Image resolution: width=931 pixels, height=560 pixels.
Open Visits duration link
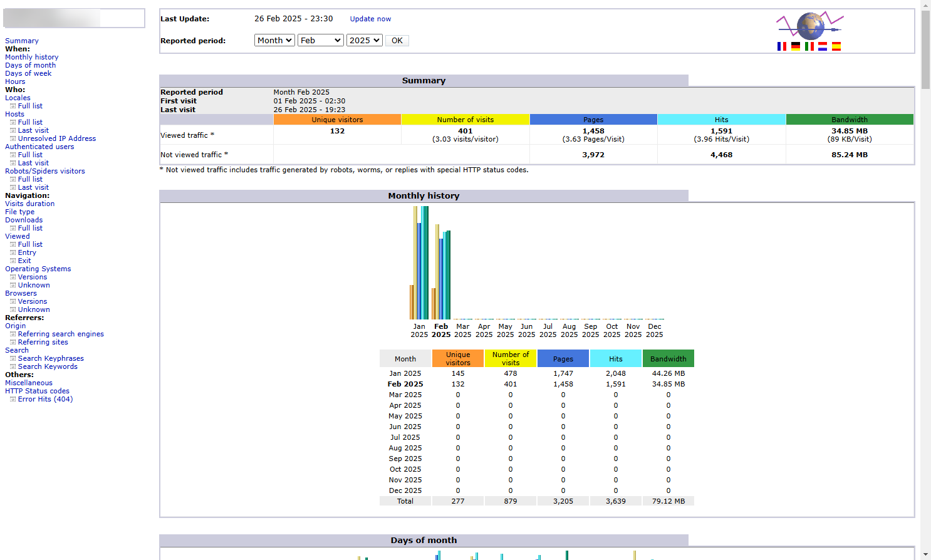pyautogui.click(x=30, y=204)
